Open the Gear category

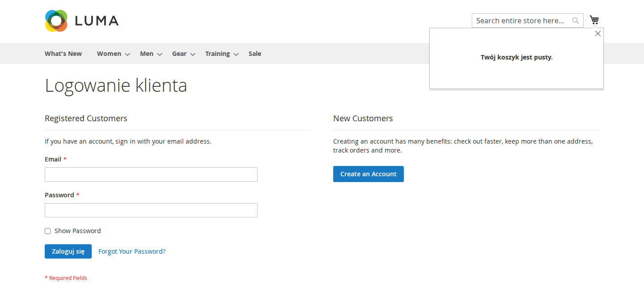pos(179,54)
